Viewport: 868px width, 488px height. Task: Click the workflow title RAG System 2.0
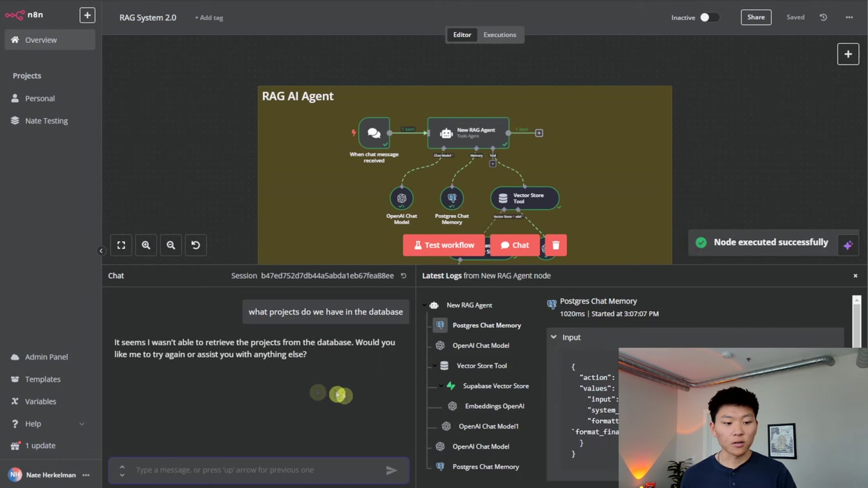(148, 18)
